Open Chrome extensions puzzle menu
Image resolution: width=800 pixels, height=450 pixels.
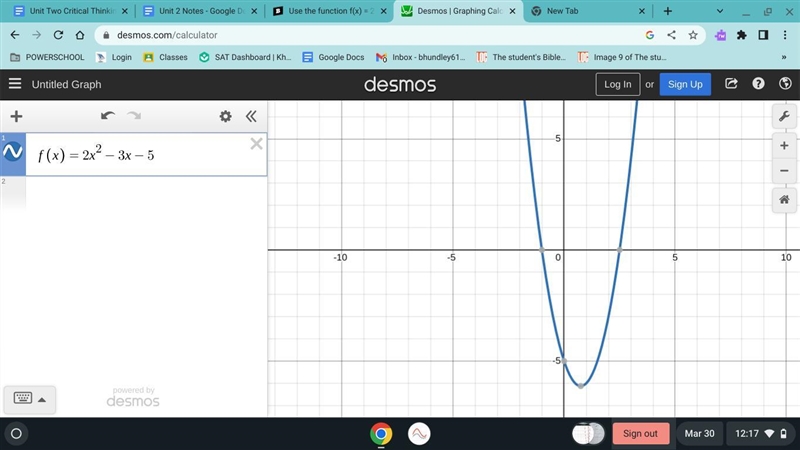[742, 35]
